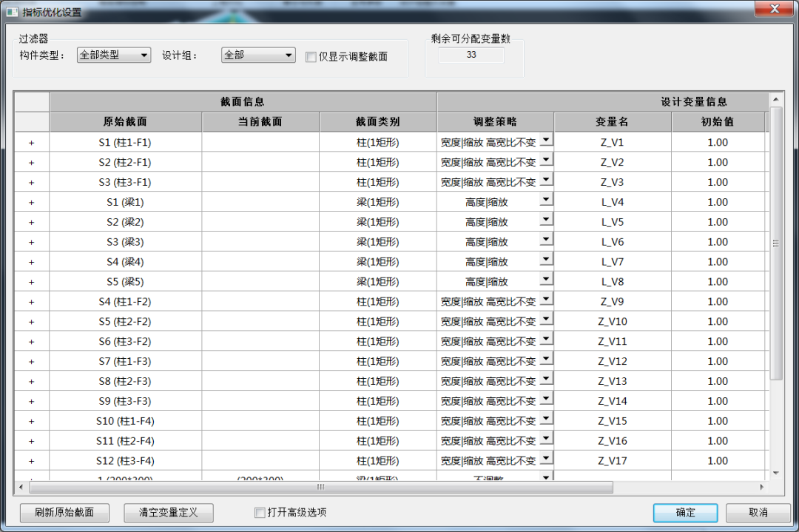Enable the 仅显示调整截面 checkbox
The width and height of the screenshot is (799, 532).
pyautogui.click(x=311, y=57)
